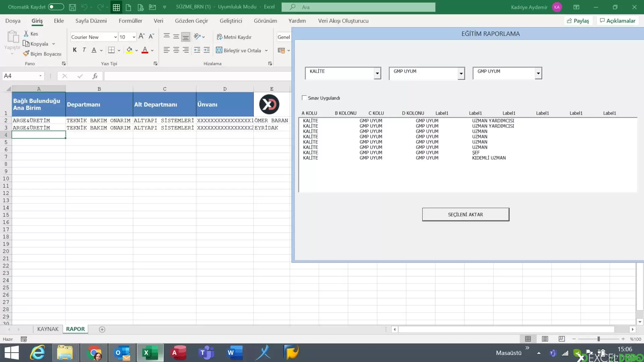Center text horizontally icon
The height and width of the screenshot is (362, 644).
point(176,50)
